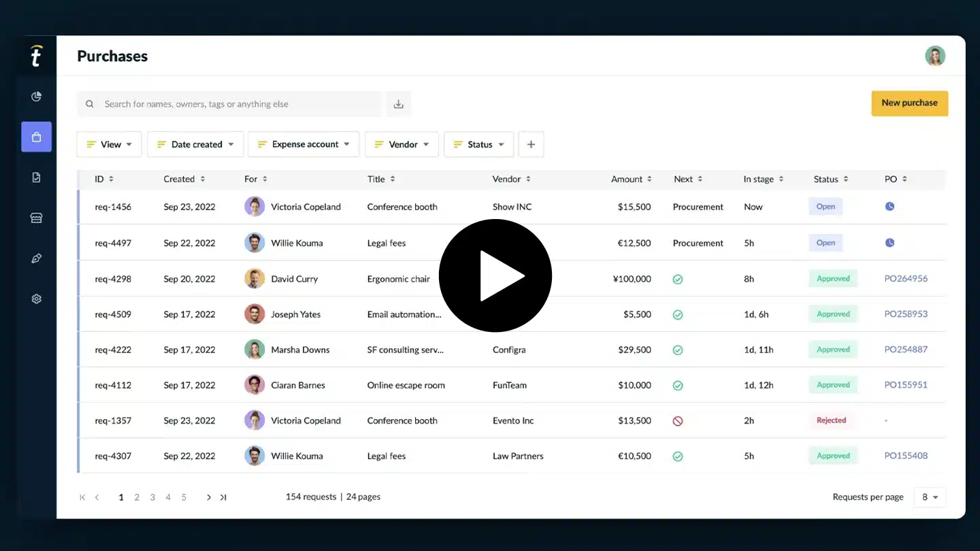Select the Purchases bag icon in sidebar

pos(37,137)
